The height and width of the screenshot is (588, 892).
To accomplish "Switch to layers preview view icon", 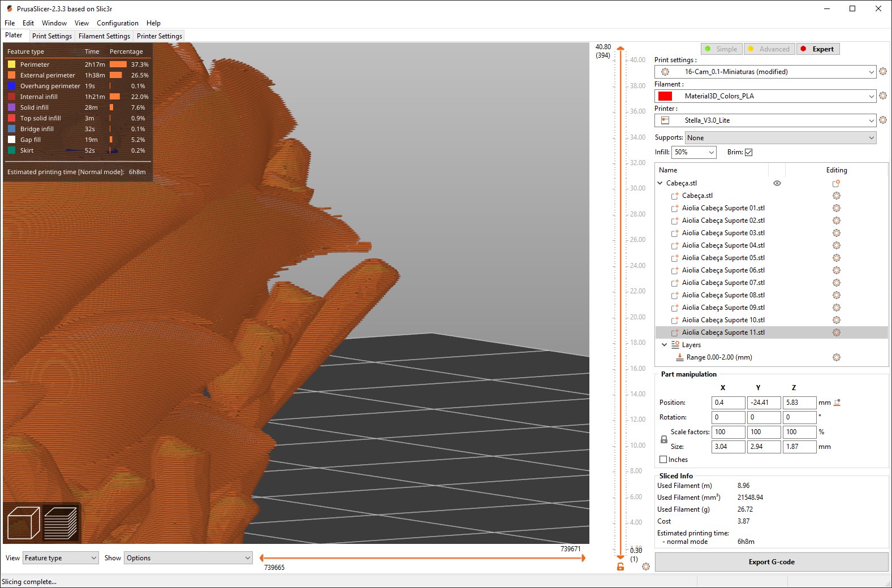I will click(61, 523).
